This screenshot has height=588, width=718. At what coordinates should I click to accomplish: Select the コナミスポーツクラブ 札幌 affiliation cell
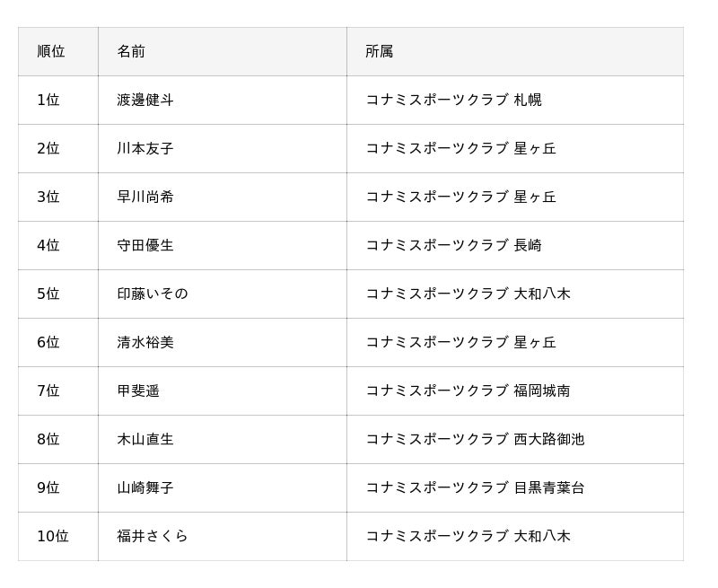[453, 101]
